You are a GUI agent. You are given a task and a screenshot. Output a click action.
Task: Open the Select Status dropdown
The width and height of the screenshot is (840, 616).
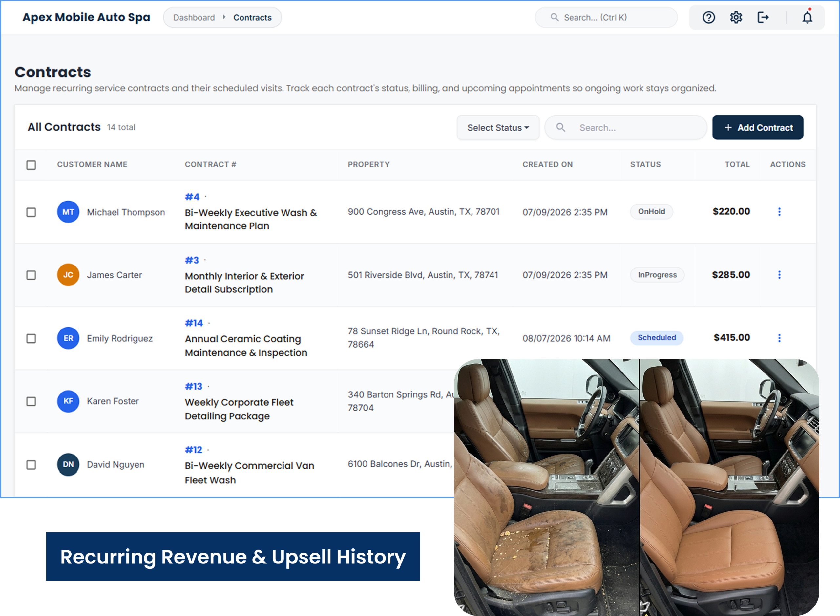pos(498,128)
